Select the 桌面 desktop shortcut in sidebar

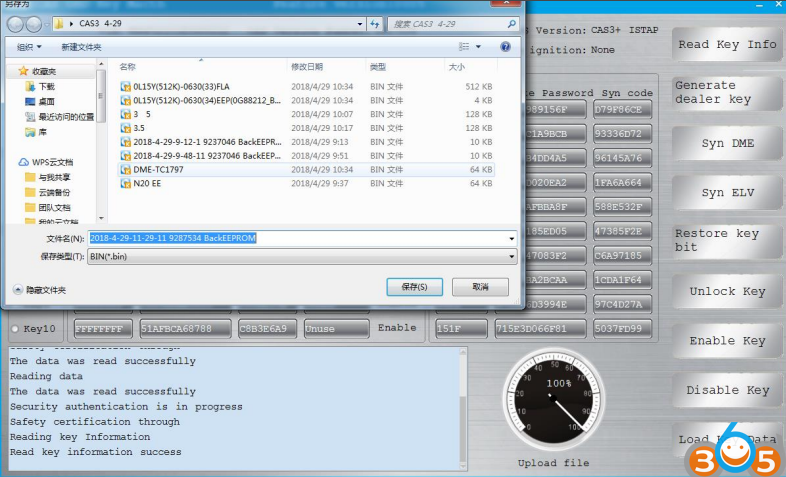click(x=47, y=102)
